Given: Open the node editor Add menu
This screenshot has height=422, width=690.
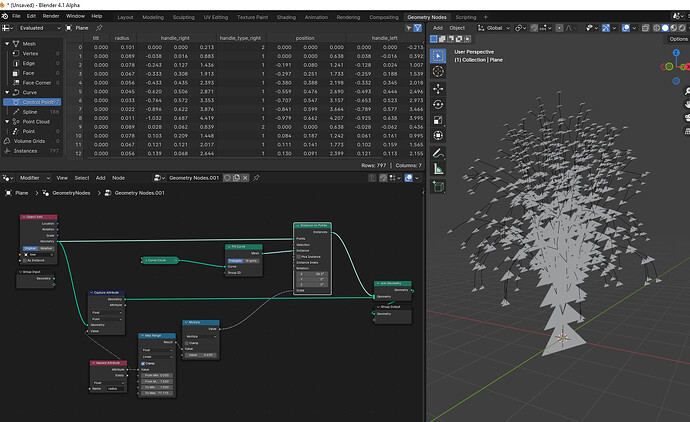Looking at the screenshot, I should [x=100, y=178].
